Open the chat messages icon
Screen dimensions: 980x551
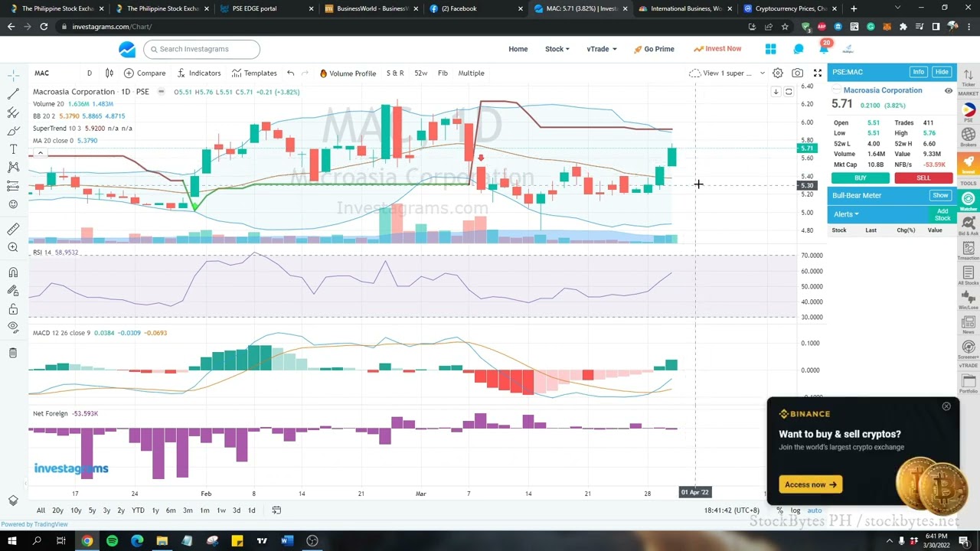799,49
